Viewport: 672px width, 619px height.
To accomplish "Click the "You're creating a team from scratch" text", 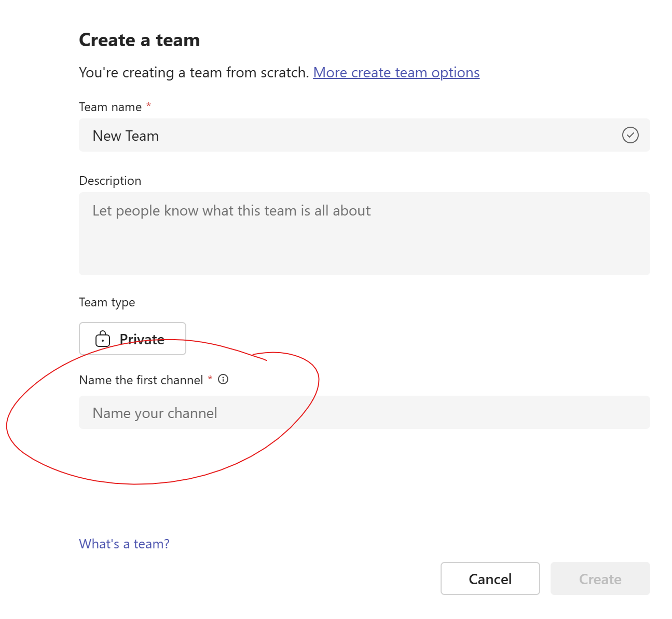I will point(194,73).
